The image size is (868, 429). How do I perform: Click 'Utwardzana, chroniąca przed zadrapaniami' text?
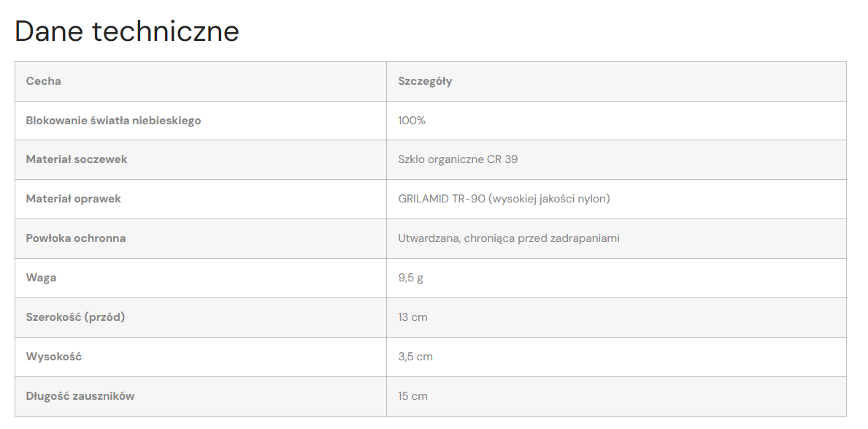pos(509,238)
